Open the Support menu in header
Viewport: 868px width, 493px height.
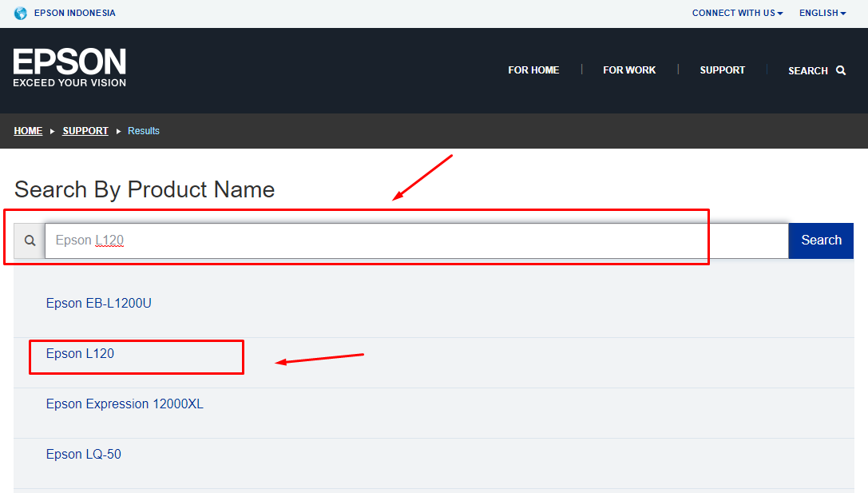pos(723,70)
